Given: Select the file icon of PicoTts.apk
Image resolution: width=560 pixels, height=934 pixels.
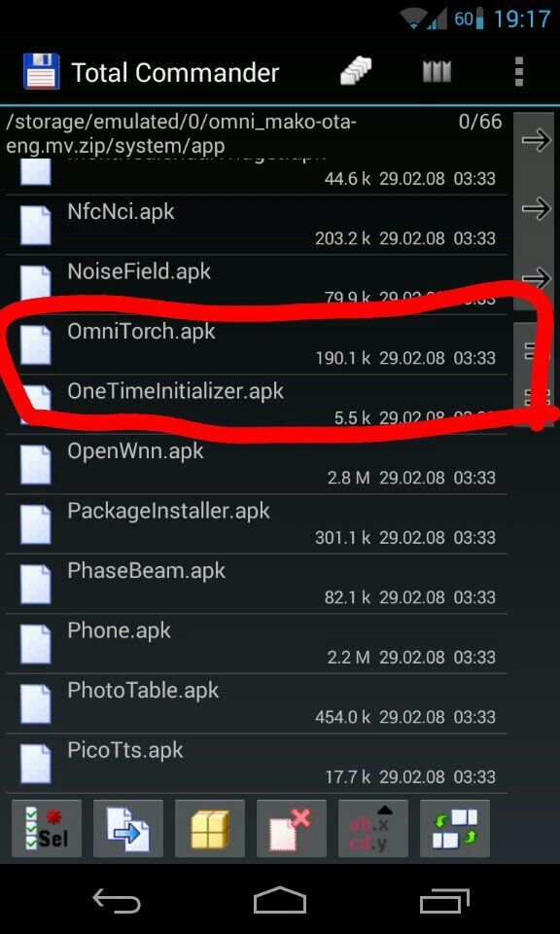Looking at the screenshot, I should pyautogui.click(x=35, y=764).
